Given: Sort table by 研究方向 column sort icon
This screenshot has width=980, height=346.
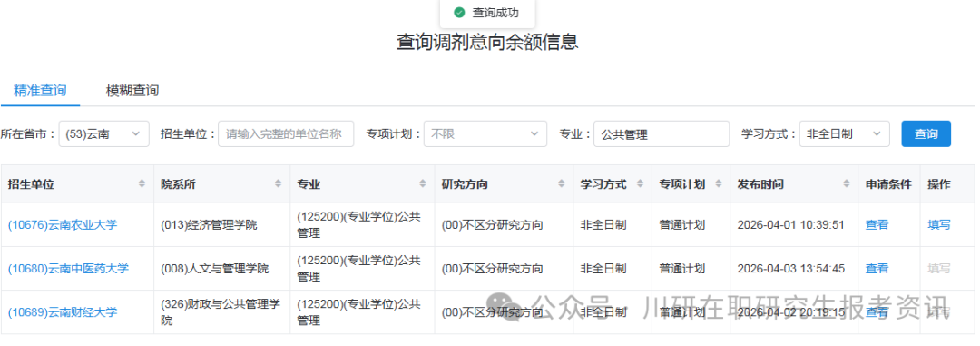Looking at the screenshot, I should click(562, 184).
